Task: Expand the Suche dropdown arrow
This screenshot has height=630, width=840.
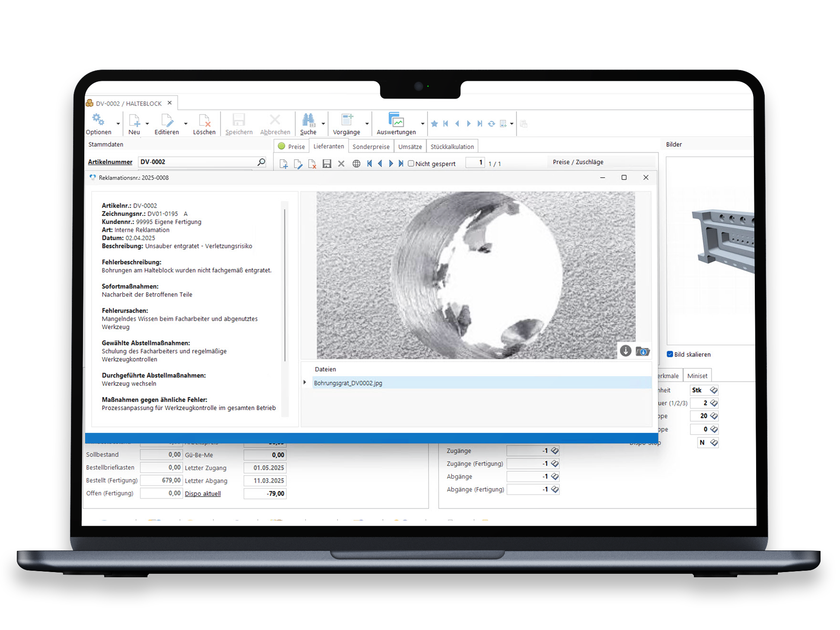Action: 323,124
